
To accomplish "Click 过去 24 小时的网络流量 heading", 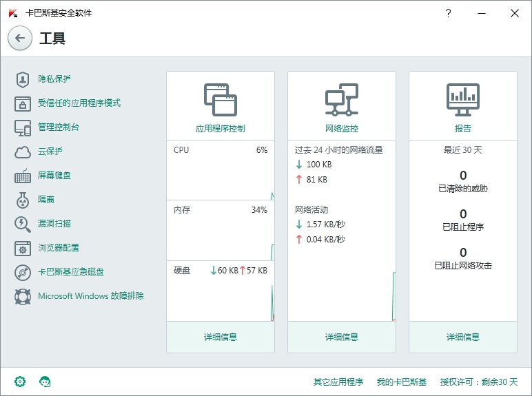I will click(338, 150).
